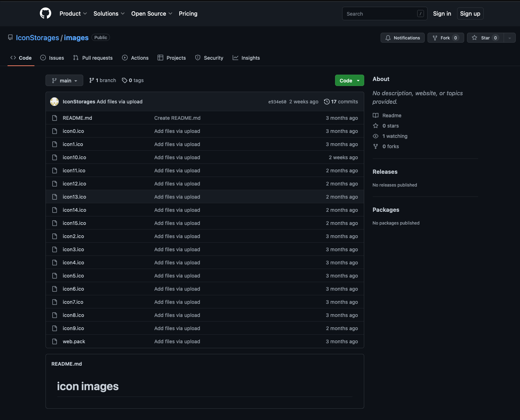Open the main branch dropdown
The height and width of the screenshot is (420, 520).
coord(64,80)
